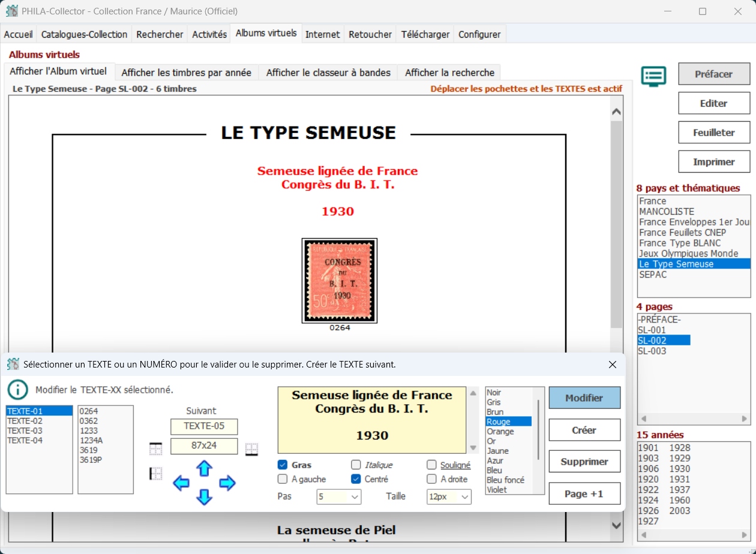Screen dimensions: 756x554
Task: Click the align-to-top-edge grid icon
Action: click(x=156, y=448)
